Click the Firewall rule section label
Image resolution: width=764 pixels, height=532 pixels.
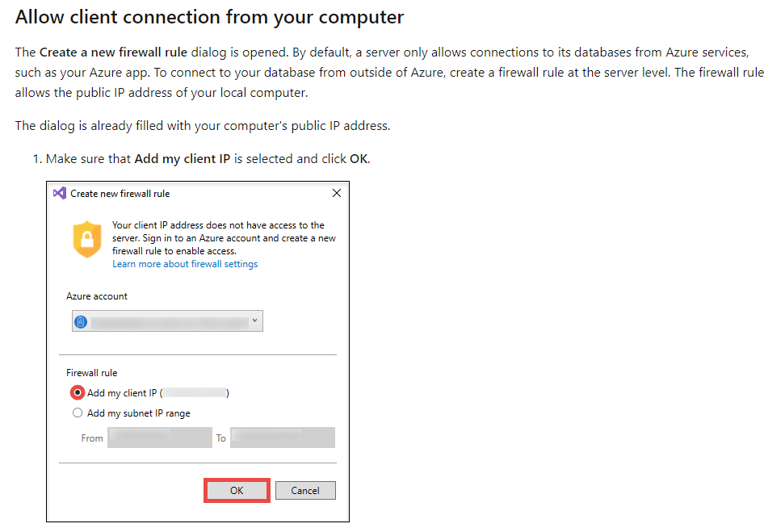(91, 373)
